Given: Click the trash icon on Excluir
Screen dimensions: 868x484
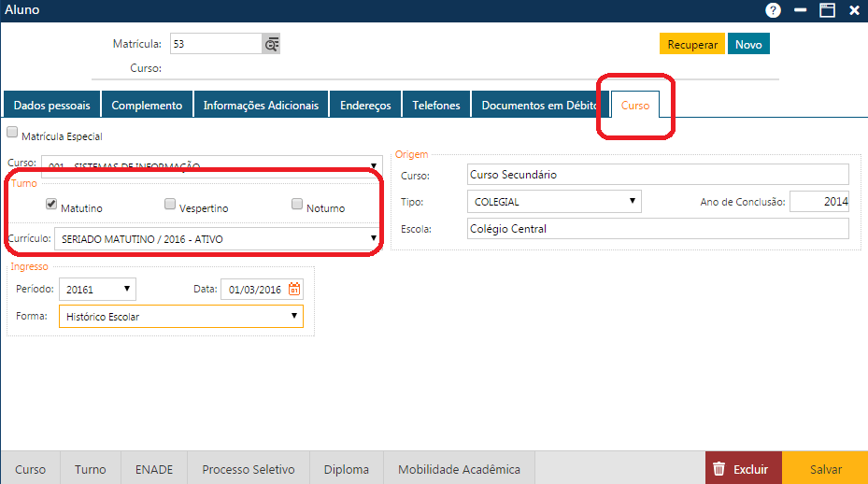Looking at the screenshot, I should click(718, 469).
